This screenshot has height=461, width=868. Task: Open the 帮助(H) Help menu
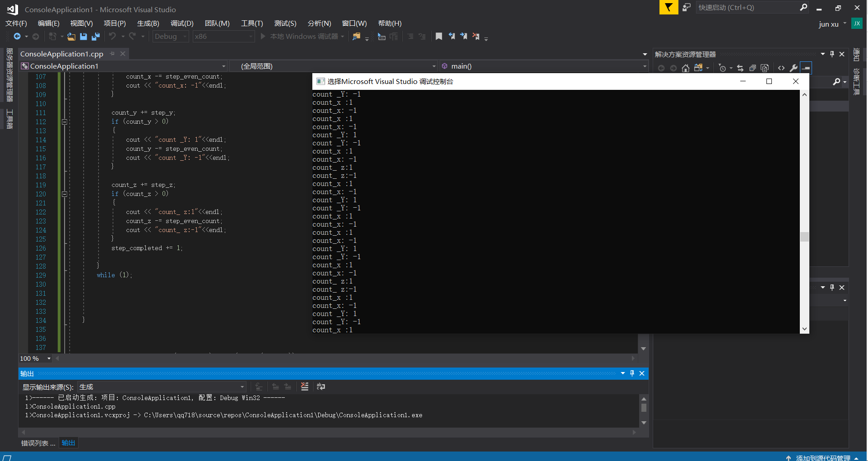coord(390,23)
